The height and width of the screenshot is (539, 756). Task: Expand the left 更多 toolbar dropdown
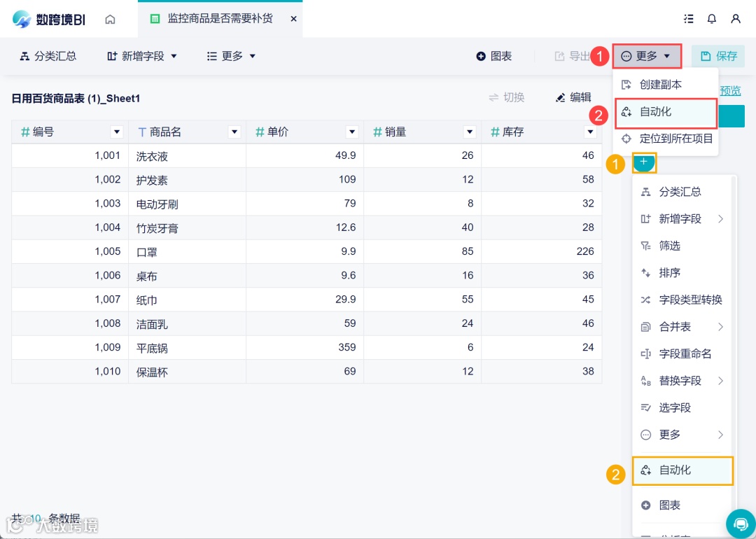(231, 56)
